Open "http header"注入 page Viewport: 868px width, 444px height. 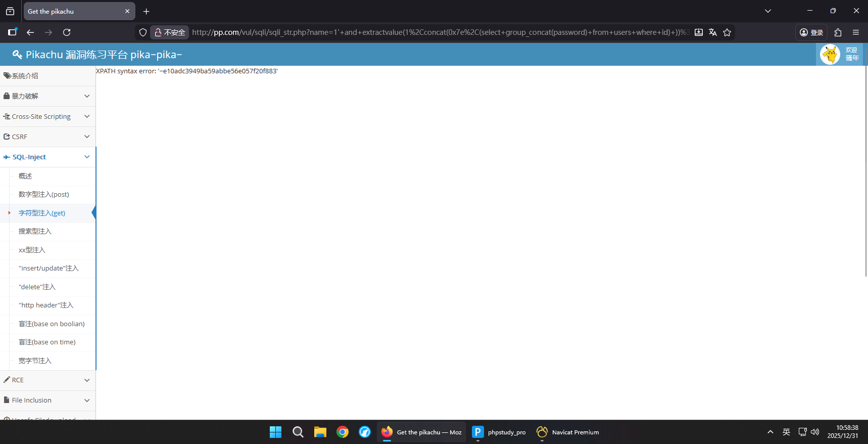[46, 305]
